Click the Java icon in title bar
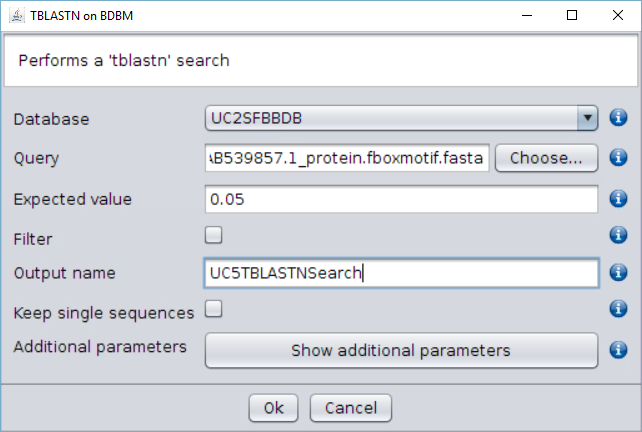The image size is (642, 432). click(x=16, y=16)
